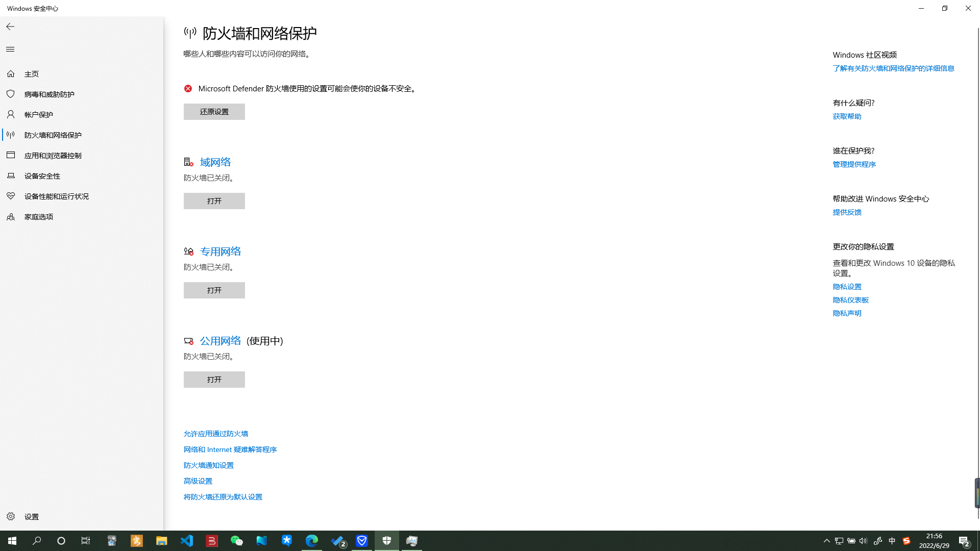Open the Windows Start menu
This screenshot has width=980, height=551.
pos(12,541)
